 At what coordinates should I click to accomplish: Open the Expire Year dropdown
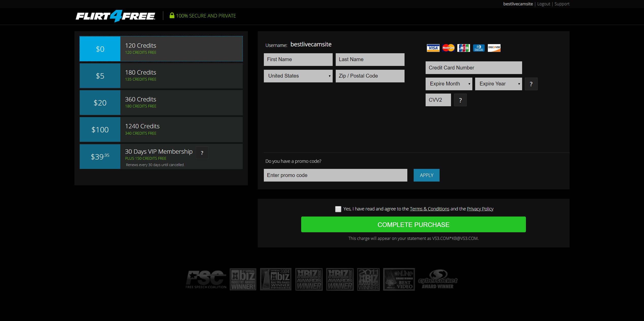click(x=498, y=84)
